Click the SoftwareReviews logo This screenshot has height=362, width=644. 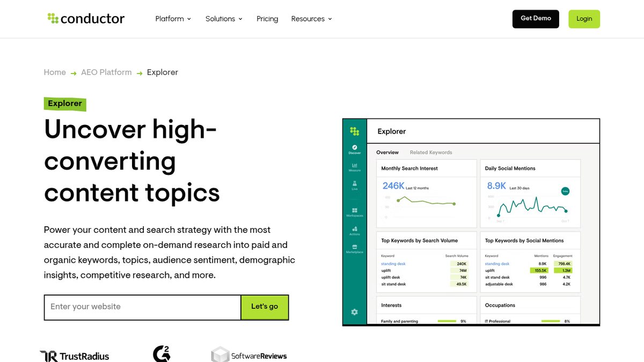click(x=249, y=355)
